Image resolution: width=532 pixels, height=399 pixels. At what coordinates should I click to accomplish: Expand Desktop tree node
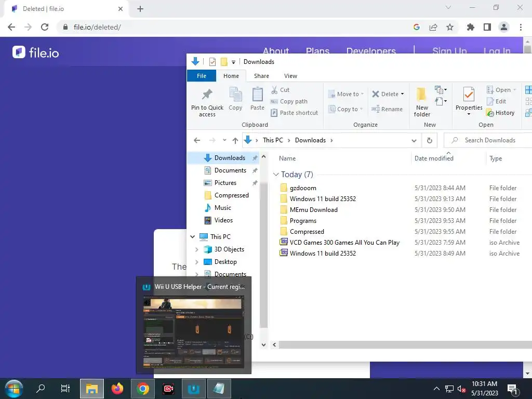tap(197, 262)
